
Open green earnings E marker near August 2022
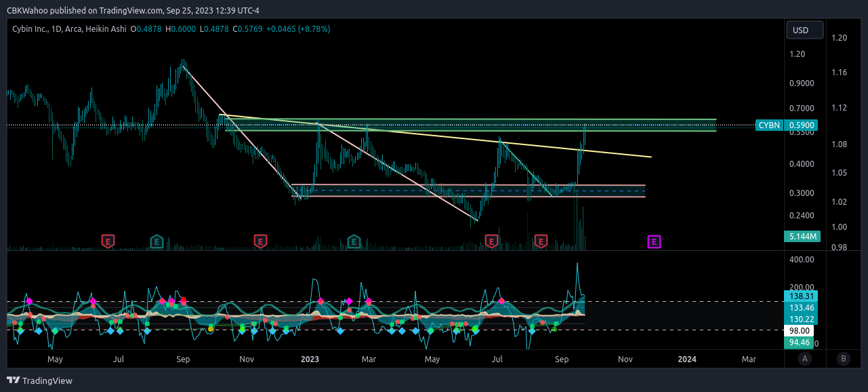click(157, 241)
